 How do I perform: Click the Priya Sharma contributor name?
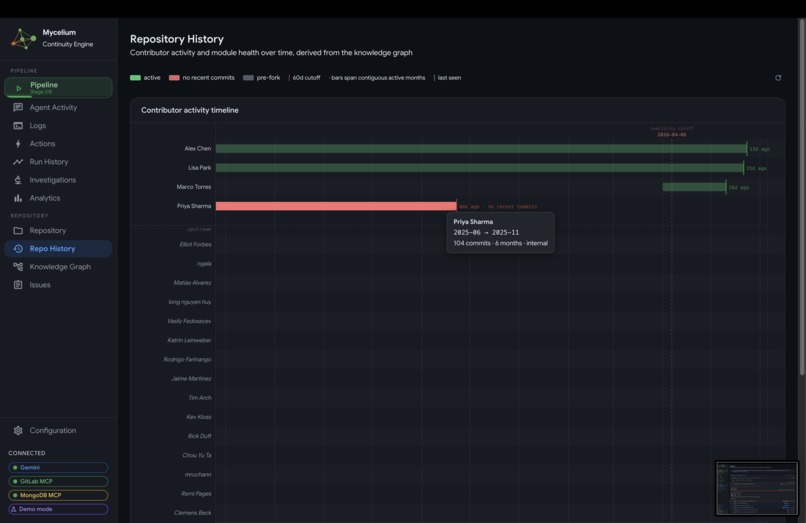click(194, 206)
